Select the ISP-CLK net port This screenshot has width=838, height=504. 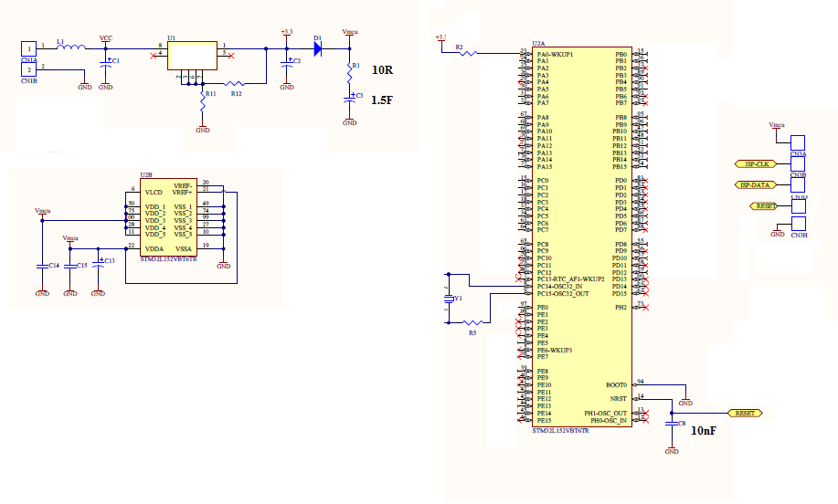(x=755, y=164)
